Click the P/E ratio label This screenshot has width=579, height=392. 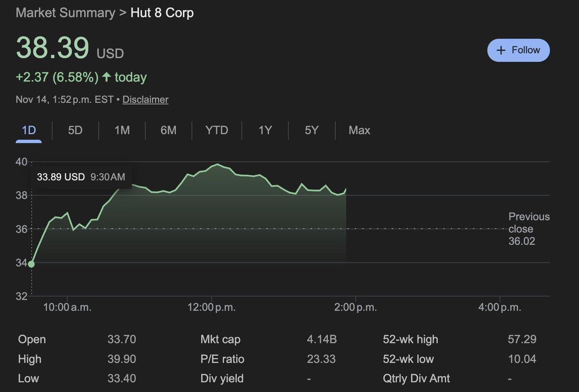222,359
